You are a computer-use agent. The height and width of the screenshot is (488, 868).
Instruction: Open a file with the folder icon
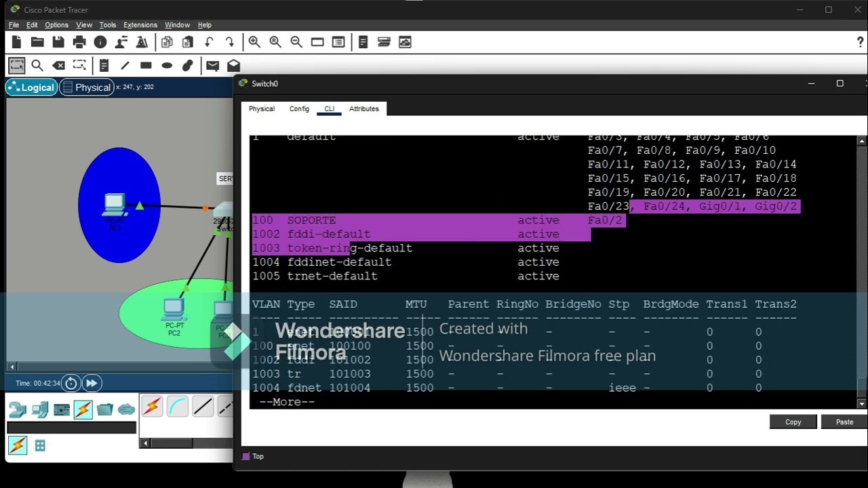tap(37, 42)
